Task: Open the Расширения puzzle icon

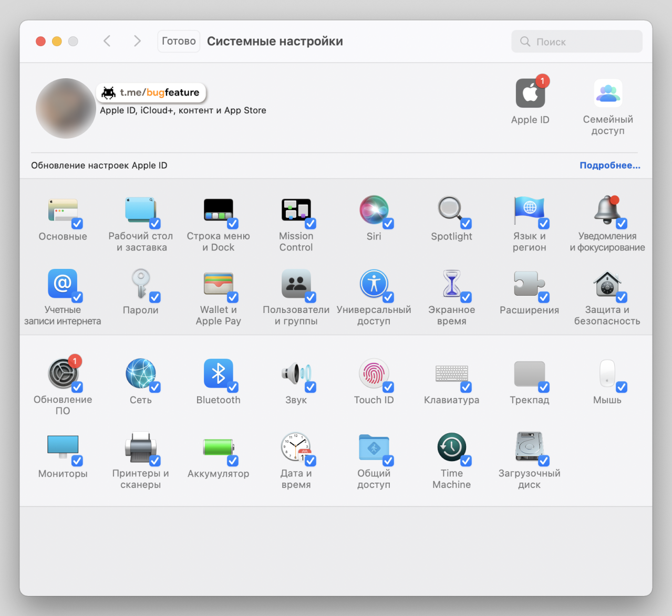Action: coord(529,284)
